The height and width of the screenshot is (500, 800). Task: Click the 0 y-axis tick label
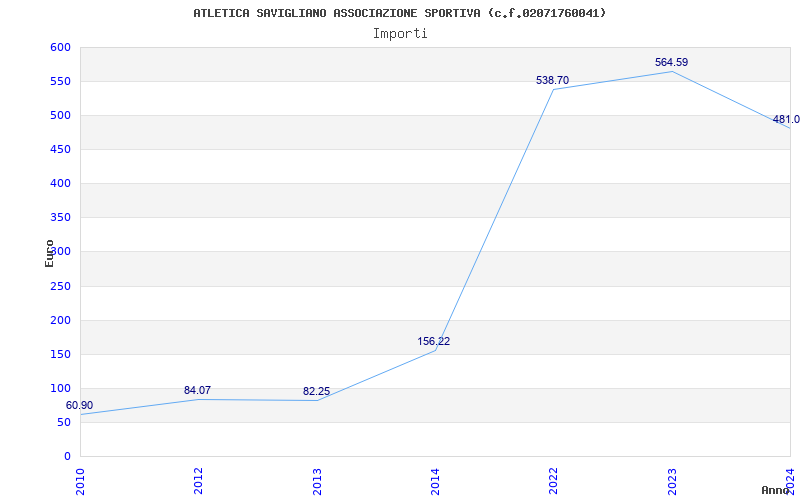67,457
